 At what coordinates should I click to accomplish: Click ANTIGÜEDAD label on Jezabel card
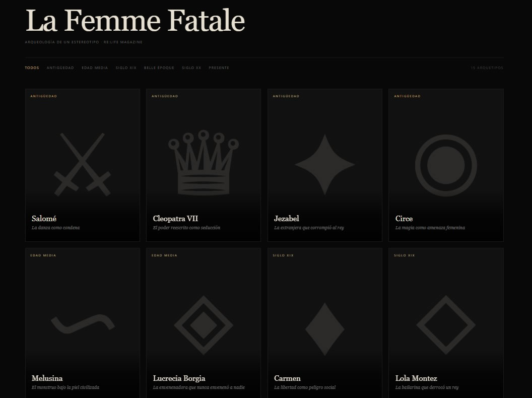(x=286, y=96)
